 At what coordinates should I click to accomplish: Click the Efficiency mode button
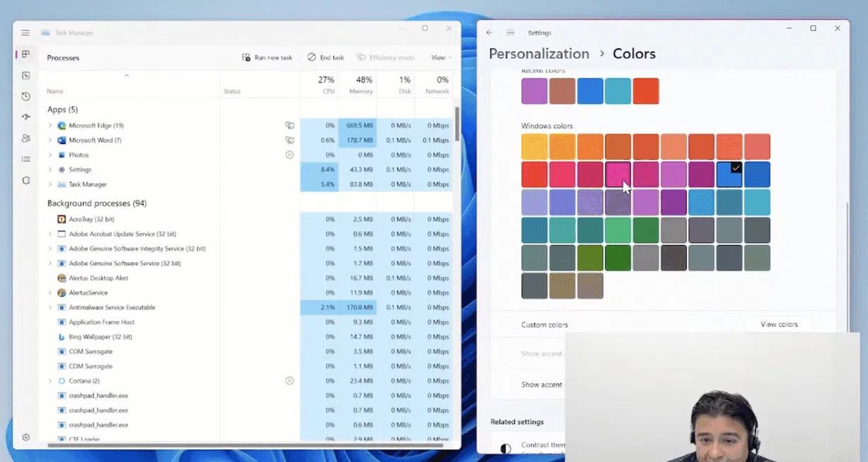tap(386, 57)
